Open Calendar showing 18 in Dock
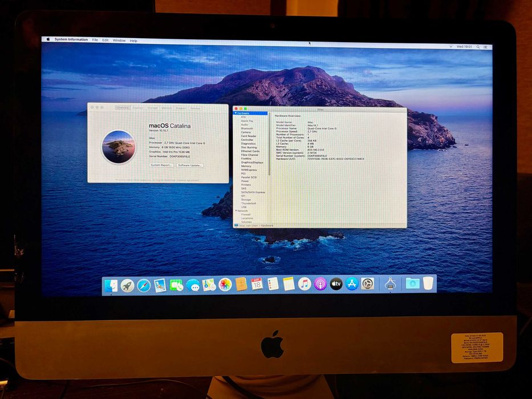The width and height of the screenshot is (532, 399). pyautogui.click(x=257, y=284)
